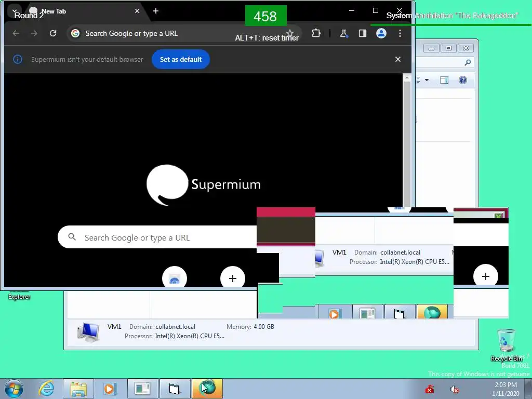Open Windows Explorer from taskbar
Screen dimensions: 532x399
[x=78, y=389]
